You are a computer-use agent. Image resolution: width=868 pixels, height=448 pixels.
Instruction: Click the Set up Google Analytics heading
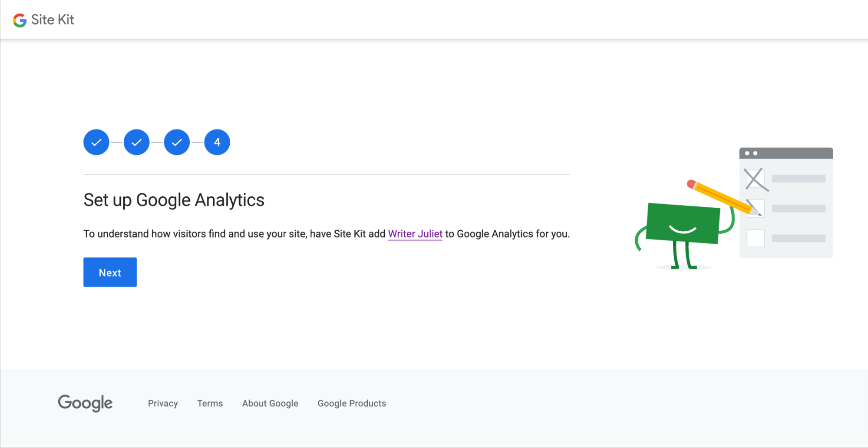pyautogui.click(x=174, y=200)
